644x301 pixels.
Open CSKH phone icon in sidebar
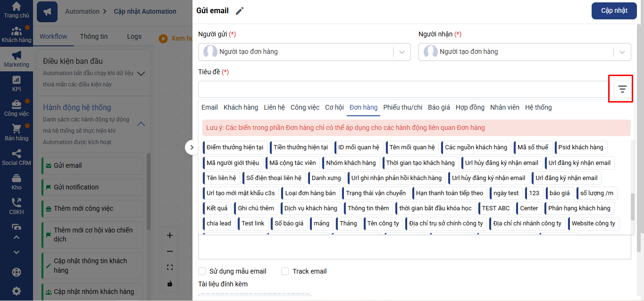pyautogui.click(x=17, y=203)
